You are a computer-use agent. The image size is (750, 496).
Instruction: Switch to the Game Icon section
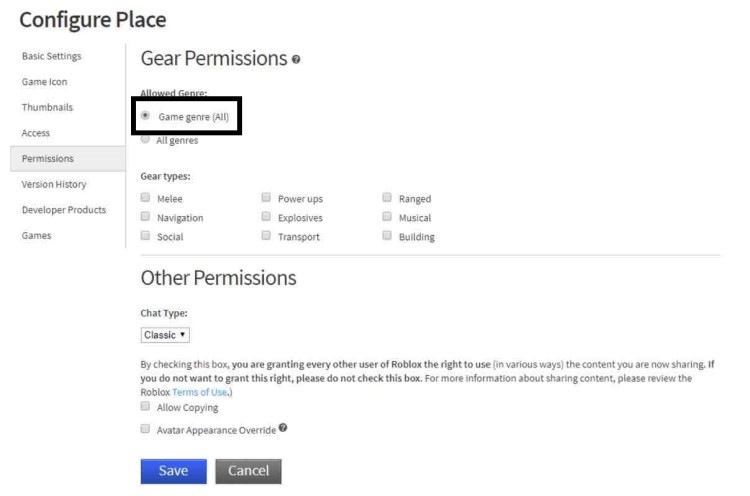pyautogui.click(x=45, y=82)
